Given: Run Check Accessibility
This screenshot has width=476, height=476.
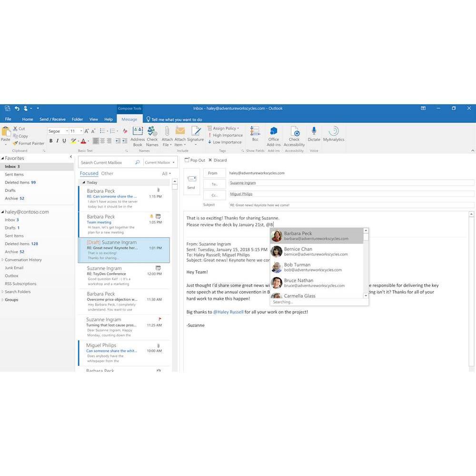Looking at the screenshot, I should pos(294,136).
